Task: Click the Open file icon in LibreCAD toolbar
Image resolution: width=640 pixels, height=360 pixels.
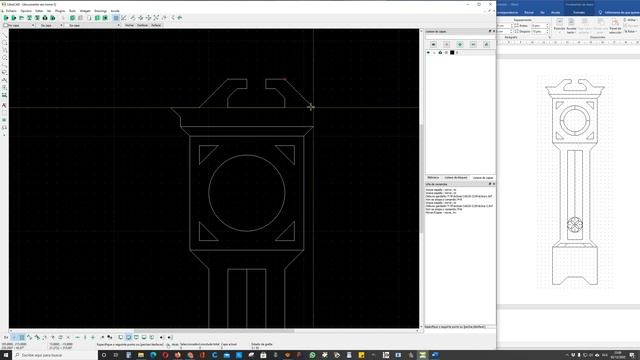Action: click(21, 18)
